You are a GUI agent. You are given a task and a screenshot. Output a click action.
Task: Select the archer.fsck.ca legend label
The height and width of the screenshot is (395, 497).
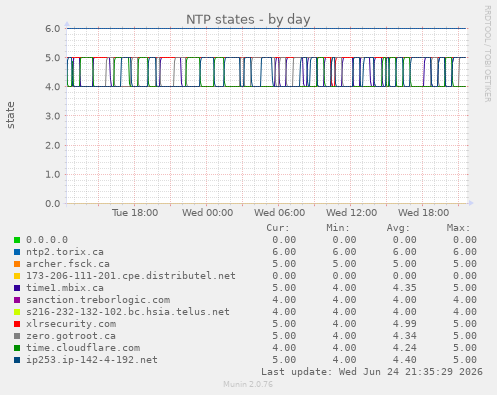pos(68,264)
